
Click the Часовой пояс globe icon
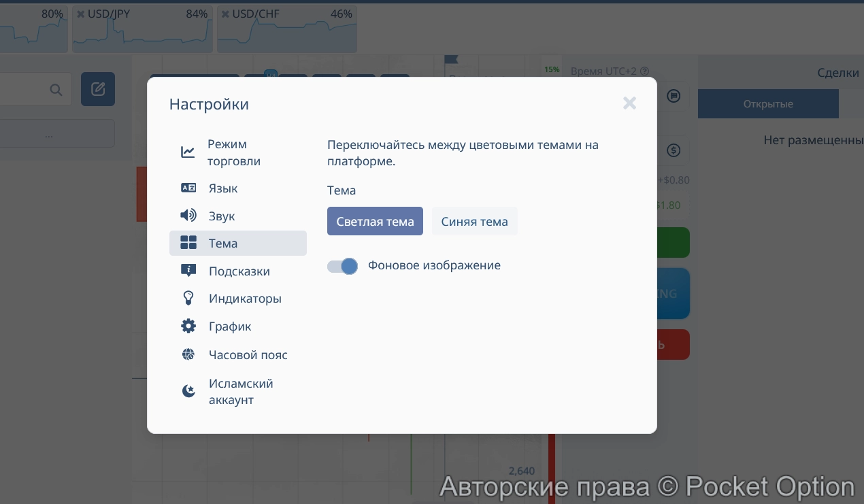(188, 354)
